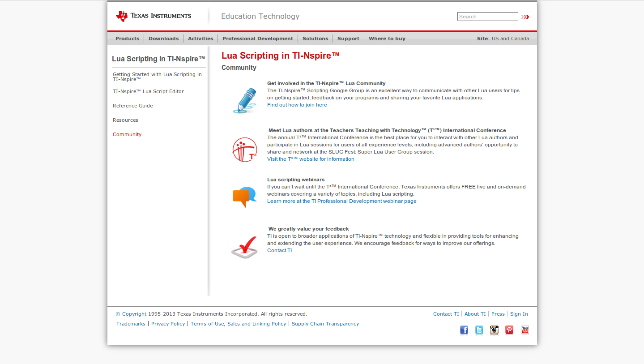The height and width of the screenshot is (364, 644).
Task: Click 'We greatly value your feedback' heading
Action: (x=309, y=229)
